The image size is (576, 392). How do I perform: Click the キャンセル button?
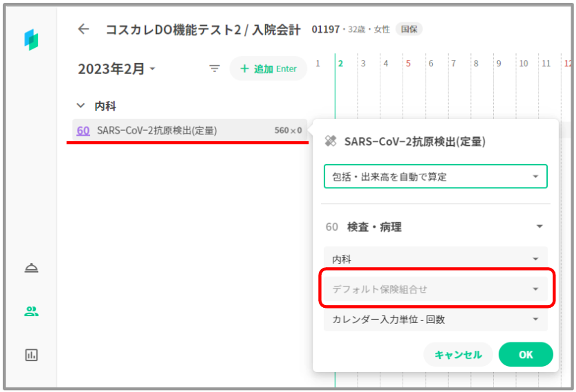click(458, 355)
